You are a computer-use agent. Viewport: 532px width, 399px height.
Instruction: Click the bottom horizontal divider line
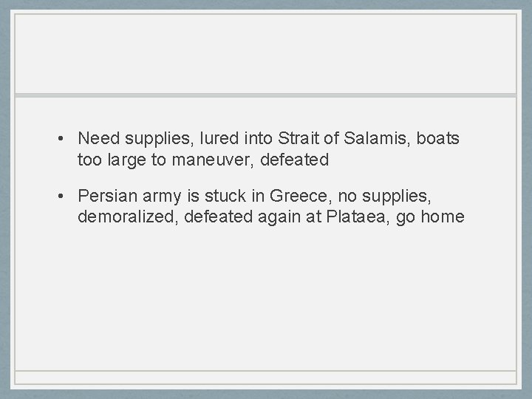(266, 370)
